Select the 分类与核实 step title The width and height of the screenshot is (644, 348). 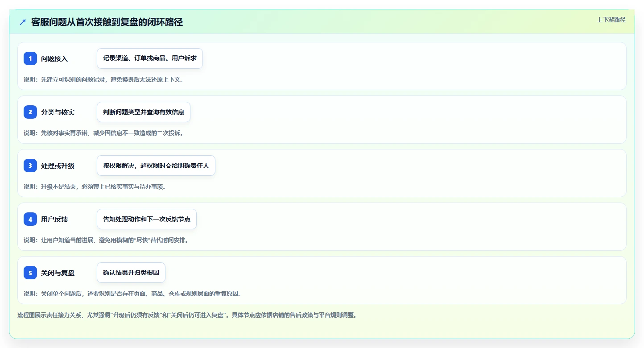pyautogui.click(x=58, y=112)
